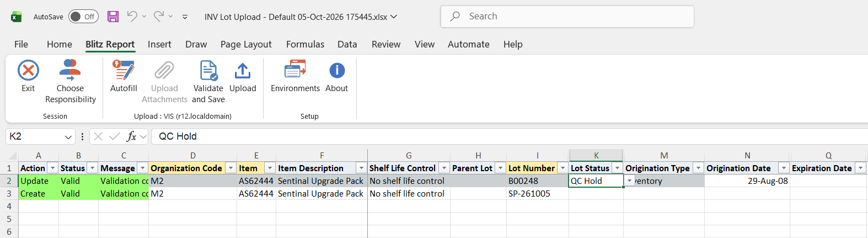Click formula bar options dots

coord(82,136)
